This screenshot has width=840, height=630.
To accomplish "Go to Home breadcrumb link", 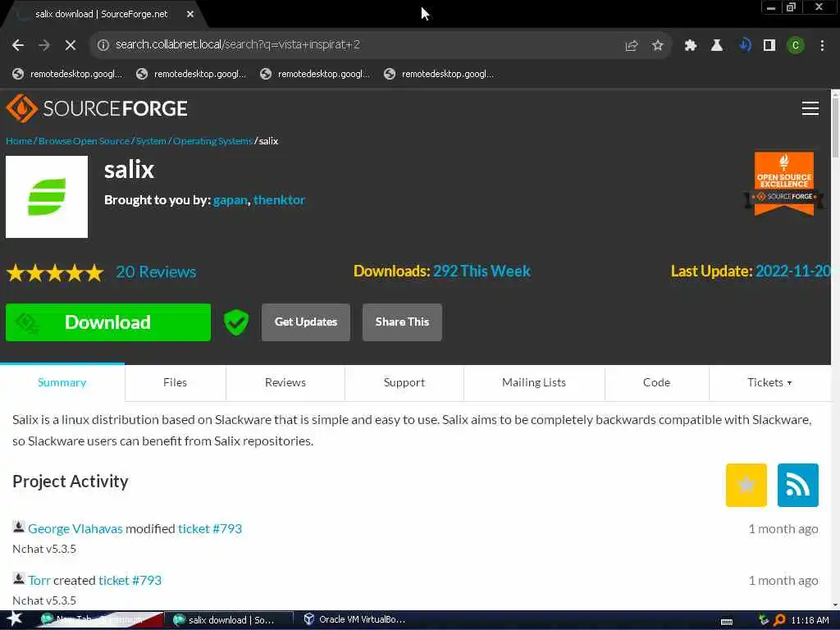I will tap(19, 141).
